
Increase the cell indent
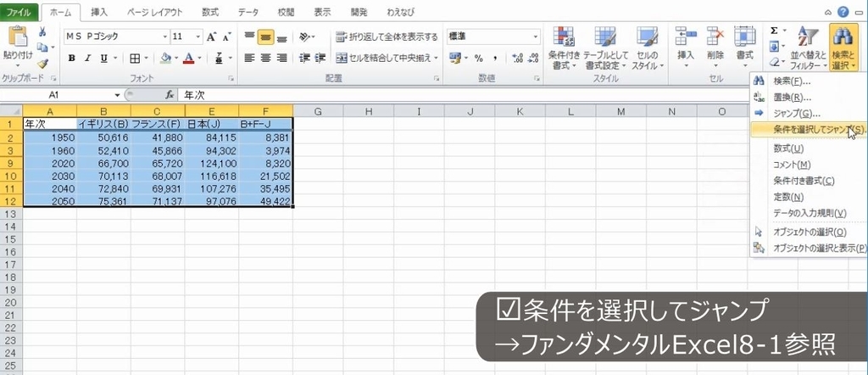click(x=320, y=59)
